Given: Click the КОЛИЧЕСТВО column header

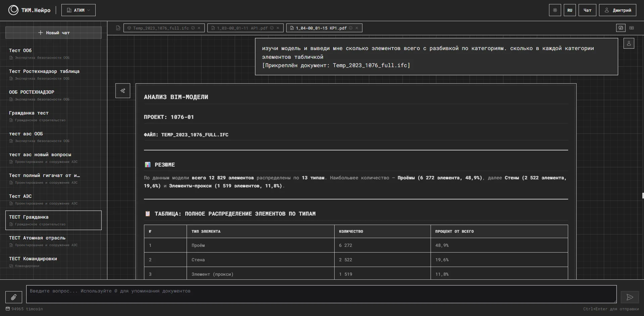Looking at the screenshot, I should pyautogui.click(x=351, y=231).
